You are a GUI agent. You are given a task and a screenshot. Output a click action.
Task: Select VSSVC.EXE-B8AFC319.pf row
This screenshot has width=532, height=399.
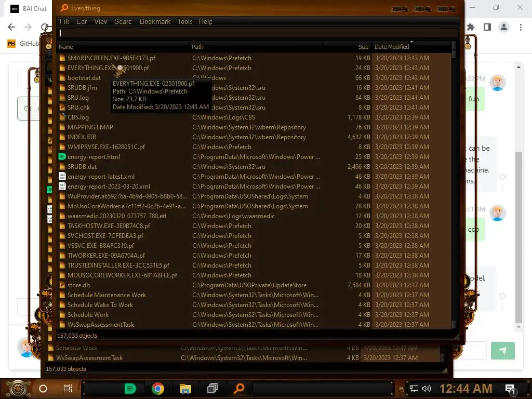tap(255, 245)
